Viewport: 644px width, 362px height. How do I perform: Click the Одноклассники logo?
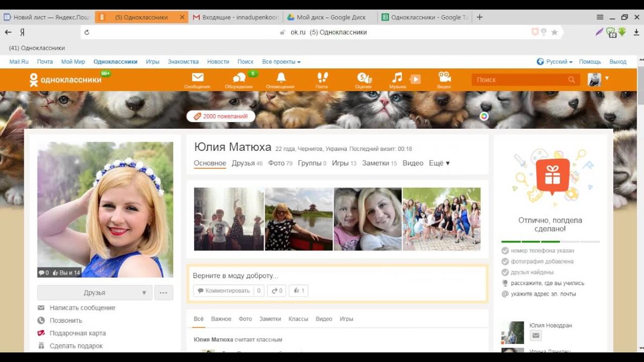click(x=65, y=79)
